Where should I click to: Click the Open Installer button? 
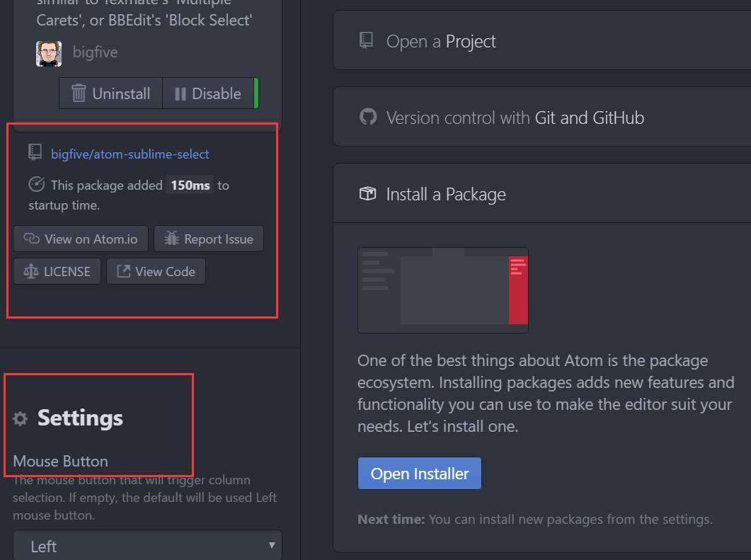tap(420, 474)
